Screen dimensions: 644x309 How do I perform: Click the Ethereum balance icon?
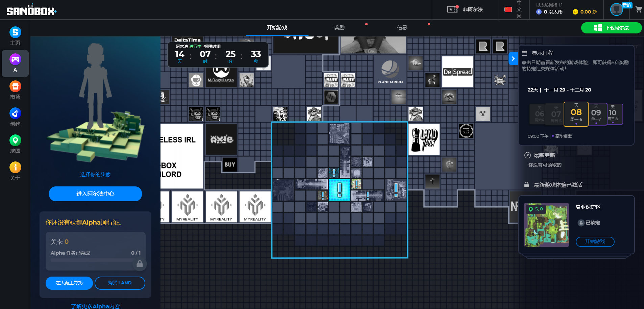[539, 12]
